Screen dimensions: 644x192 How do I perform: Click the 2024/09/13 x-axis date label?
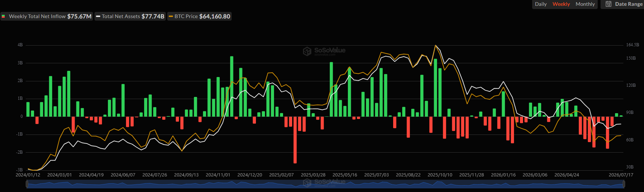coord(186,175)
